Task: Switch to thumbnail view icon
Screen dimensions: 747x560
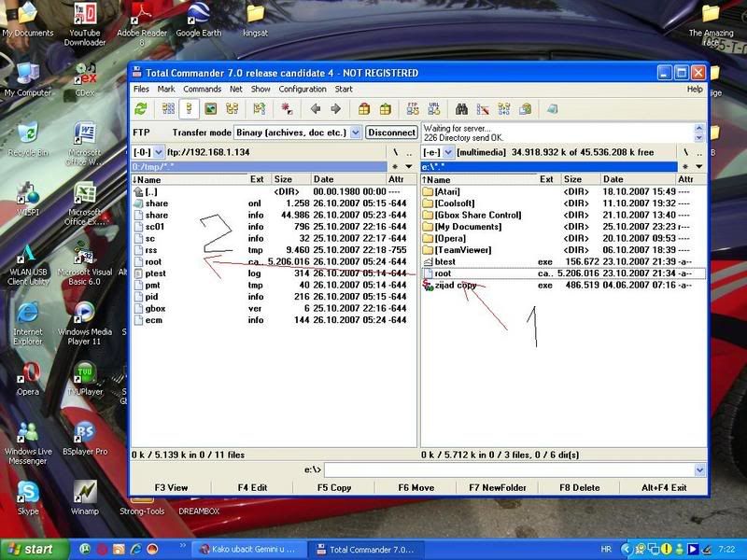Action: [x=211, y=109]
